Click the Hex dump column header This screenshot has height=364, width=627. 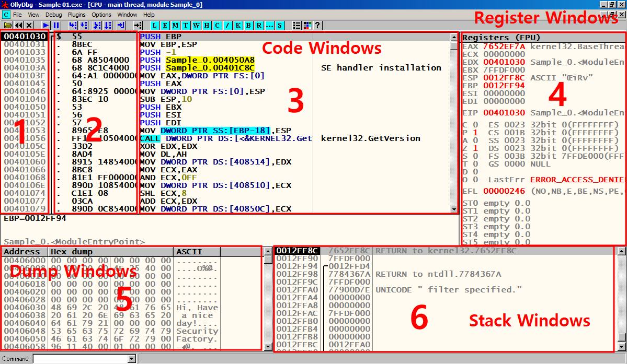[111, 251]
